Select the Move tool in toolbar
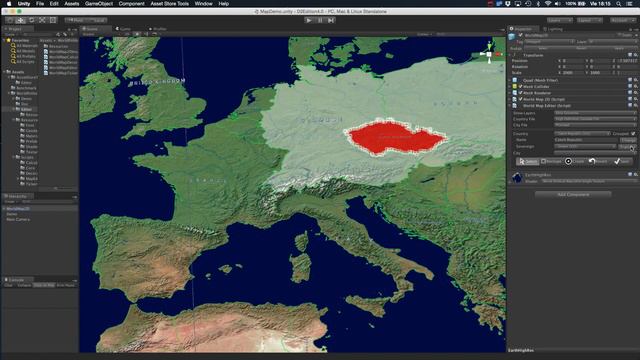This screenshot has width=640, height=360. pos(20,20)
